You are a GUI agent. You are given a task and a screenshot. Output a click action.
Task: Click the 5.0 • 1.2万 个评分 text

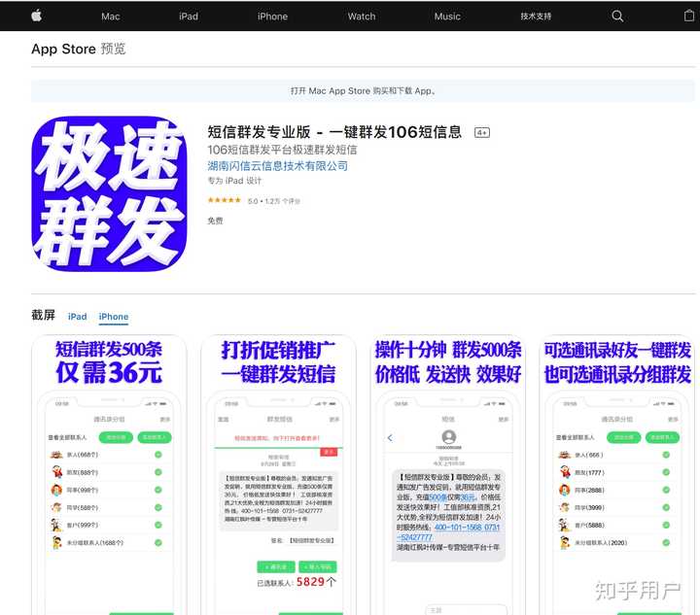tap(274, 201)
